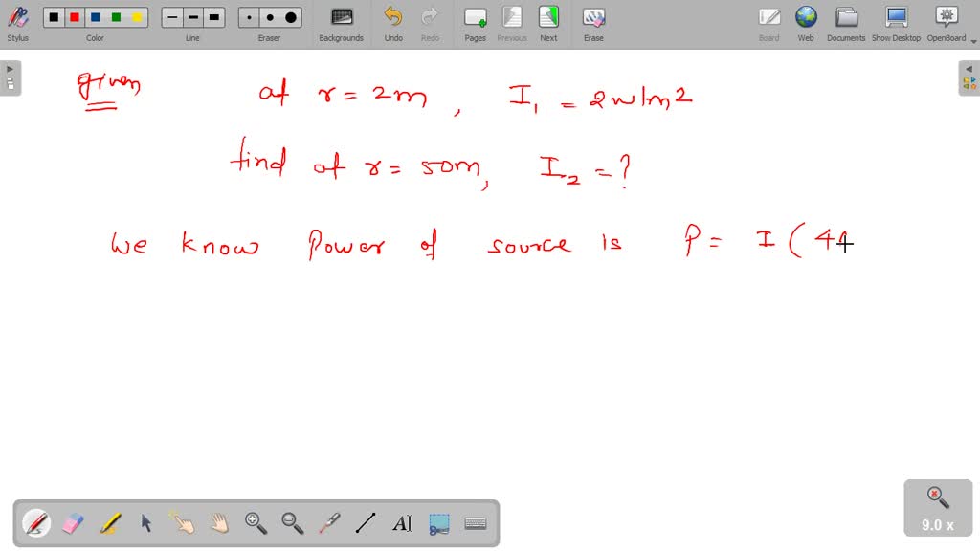
Task: Open the virtual keyboard
Action: 476,523
